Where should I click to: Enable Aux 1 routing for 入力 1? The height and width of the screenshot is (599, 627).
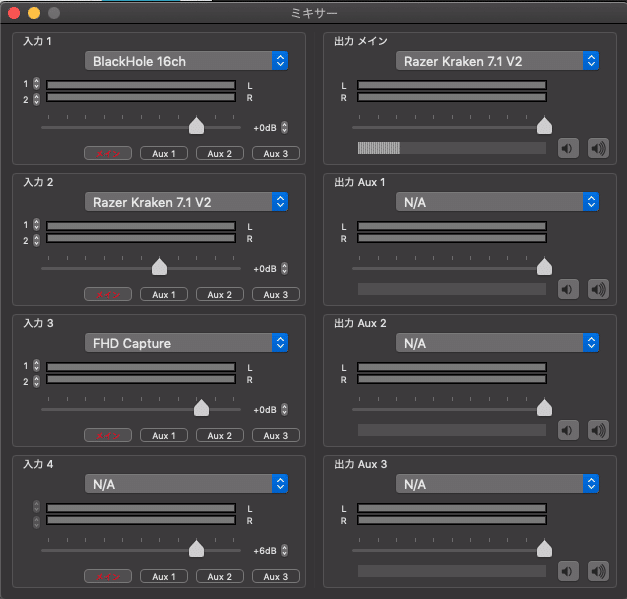coord(164,154)
